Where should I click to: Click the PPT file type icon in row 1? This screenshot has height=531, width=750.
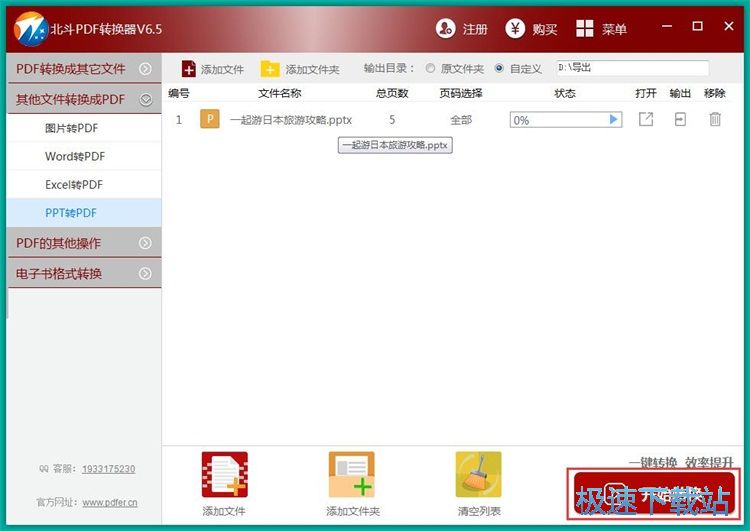pos(210,119)
